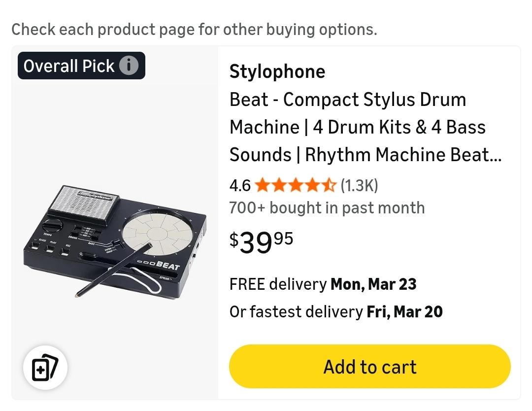This screenshot has width=532, height=411.
Task: Click the Stylophone brand name
Action: click(x=277, y=71)
